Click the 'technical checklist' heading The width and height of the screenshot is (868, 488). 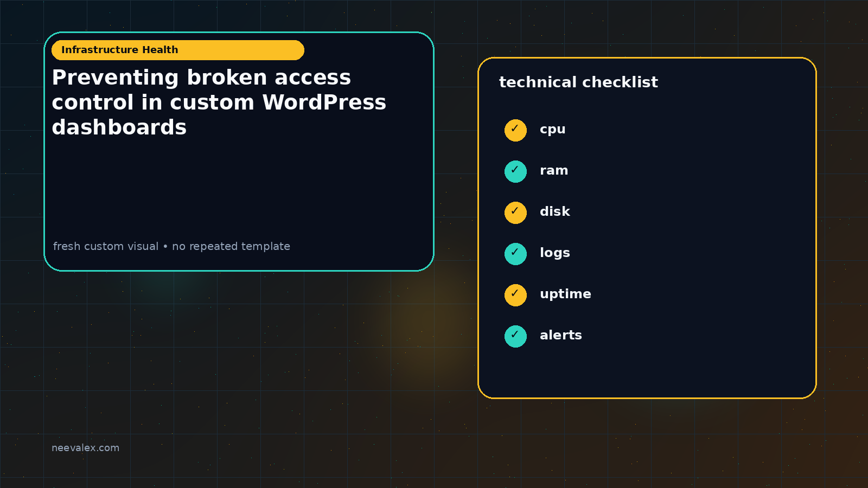pyautogui.click(x=578, y=82)
